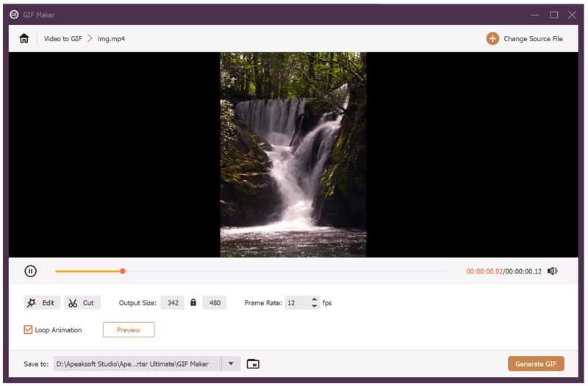Minimize the GIF Maker window
The image size is (588, 386).
pos(535,15)
